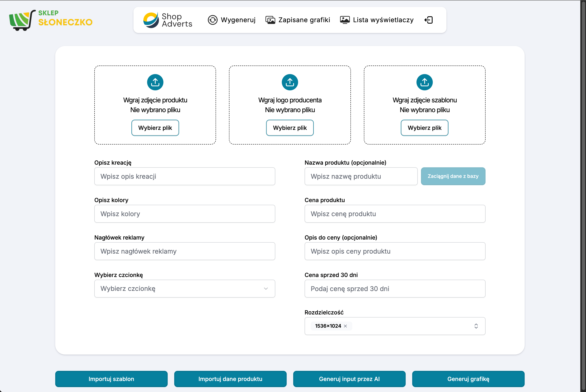The width and height of the screenshot is (586, 392).
Task: Click Zaciągnij dane z bazy button
Action: (x=453, y=176)
